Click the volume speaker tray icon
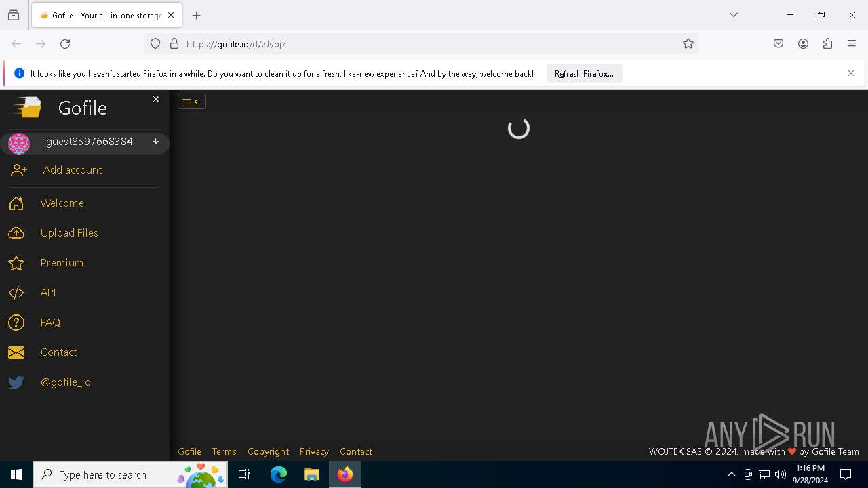 [x=781, y=474]
